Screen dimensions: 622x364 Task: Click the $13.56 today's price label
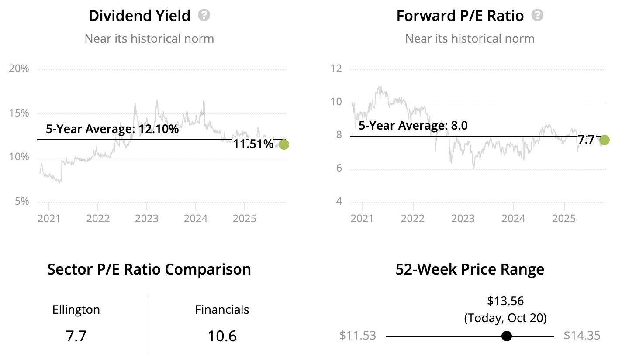click(x=505, y=301)
